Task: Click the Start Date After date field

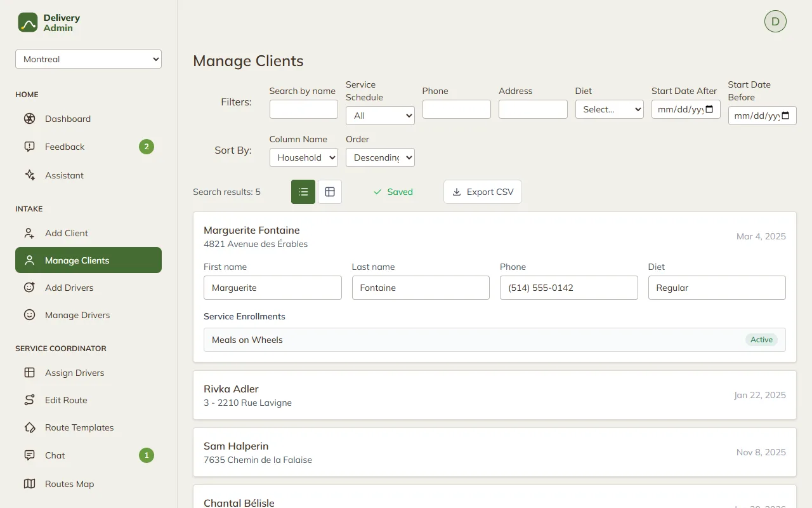Action: coord(686,109)
